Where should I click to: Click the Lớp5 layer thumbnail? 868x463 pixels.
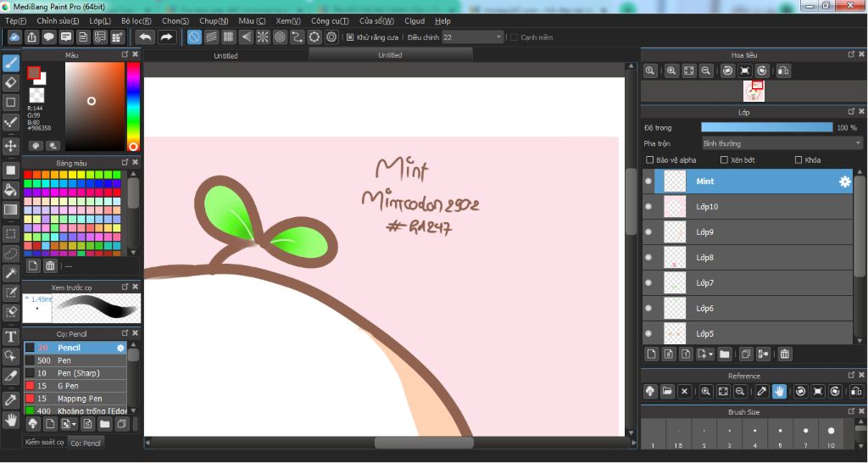(x=675, y=334)
